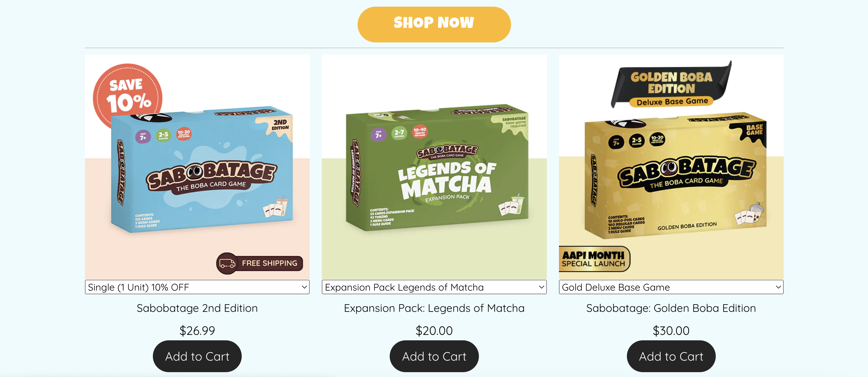This screenshot has height=377, width=868.
Task: Open the Gold Deluxe Base Game dropdown
Action: tap(671, 287)
